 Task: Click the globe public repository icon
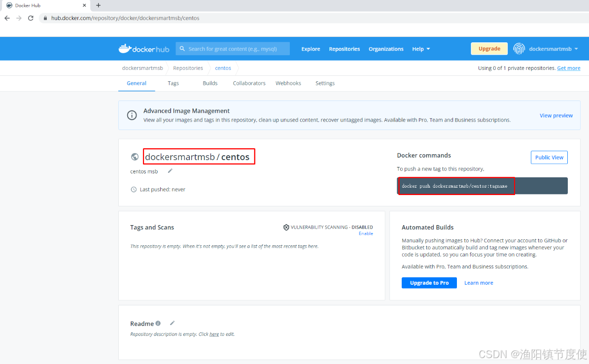(x=135, y=157)
